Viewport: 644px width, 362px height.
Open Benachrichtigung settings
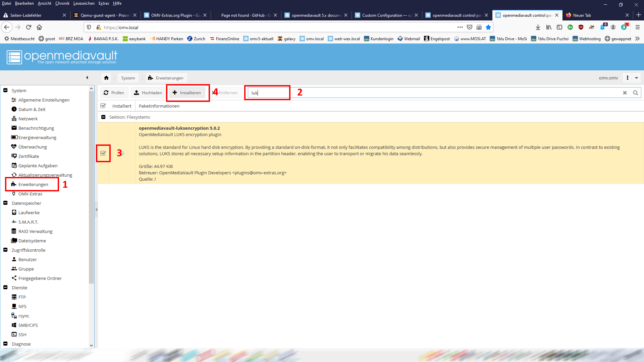pyautogui.click(x=36, y=128)
